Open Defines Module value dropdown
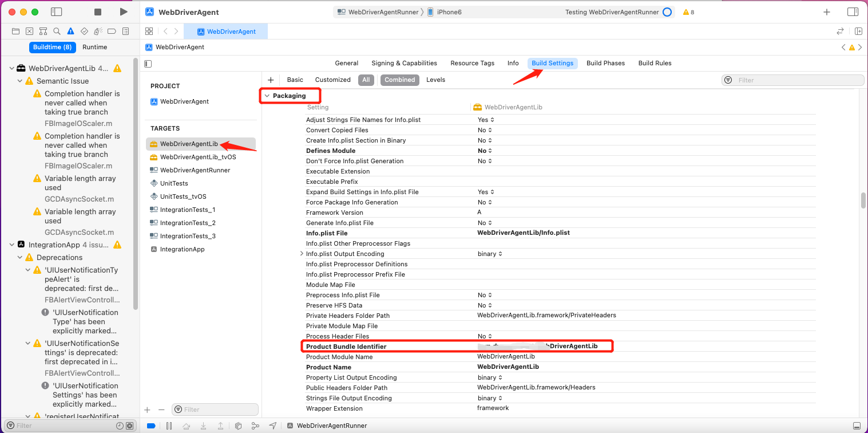The image size is (868, 433). tap(485, 151)
